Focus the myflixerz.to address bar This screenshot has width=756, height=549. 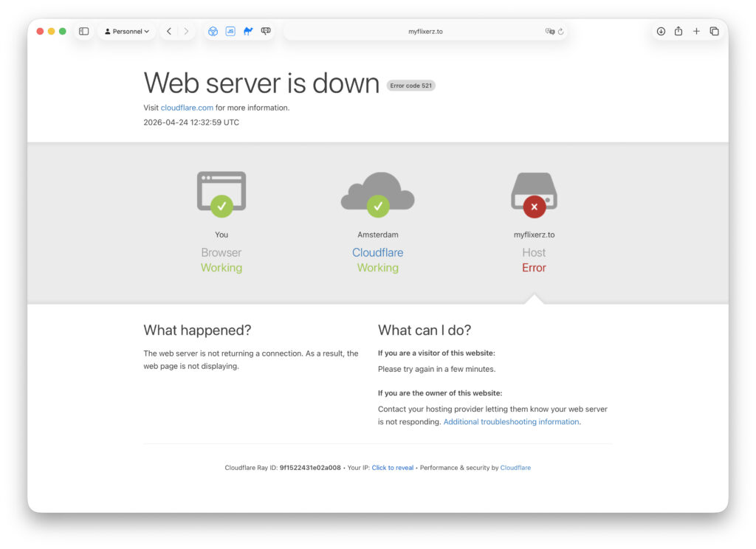pos(425,31)
